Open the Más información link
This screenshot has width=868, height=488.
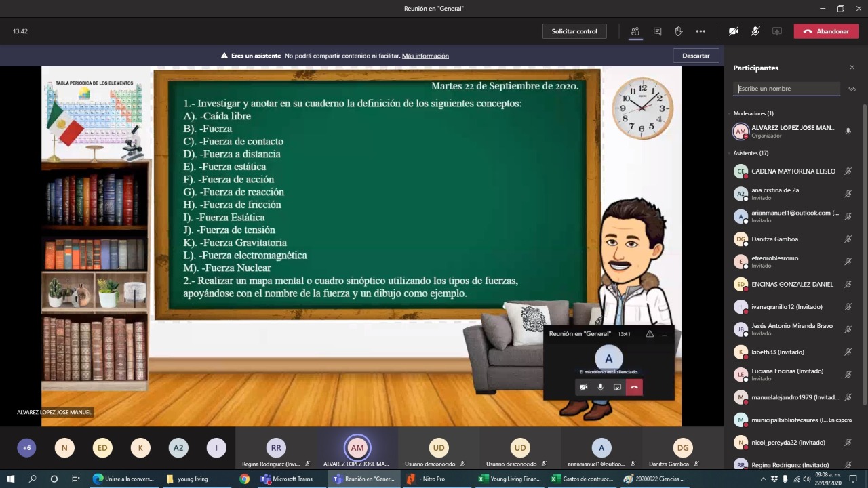[x=425, y=56]
